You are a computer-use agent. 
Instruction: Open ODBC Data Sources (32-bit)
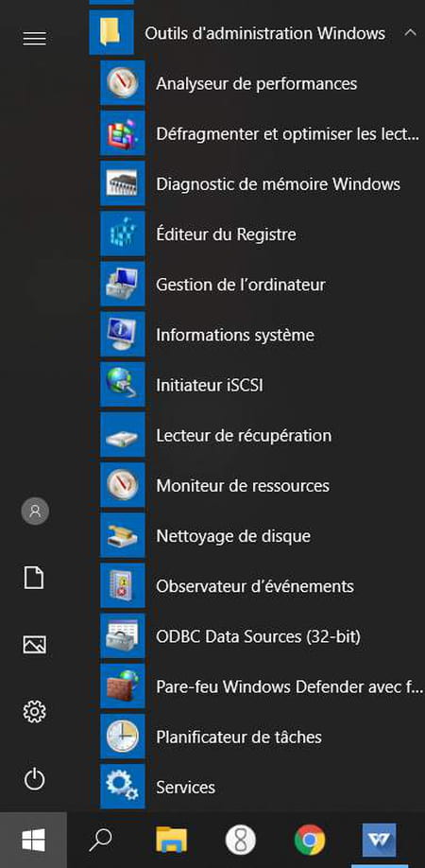click(x=260, y=636)
